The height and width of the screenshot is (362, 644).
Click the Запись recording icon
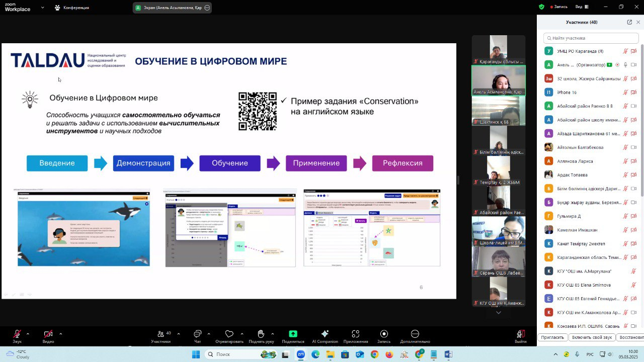[x=383, y=334]
